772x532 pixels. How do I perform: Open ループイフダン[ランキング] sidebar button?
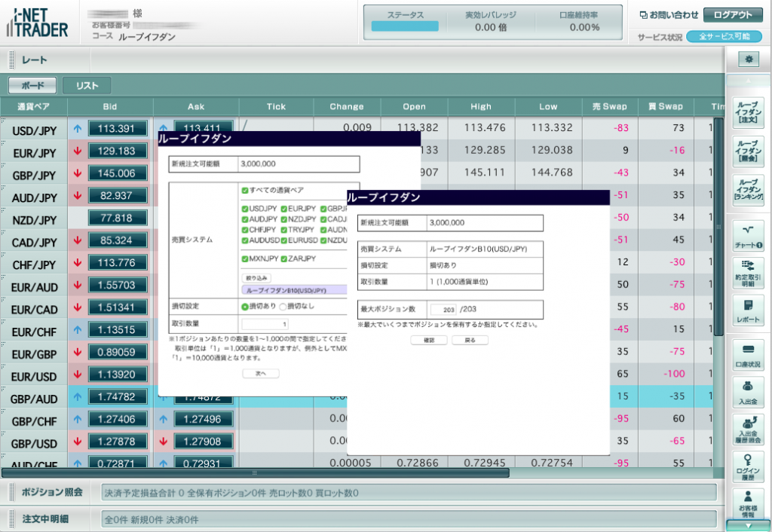[748, 189]
